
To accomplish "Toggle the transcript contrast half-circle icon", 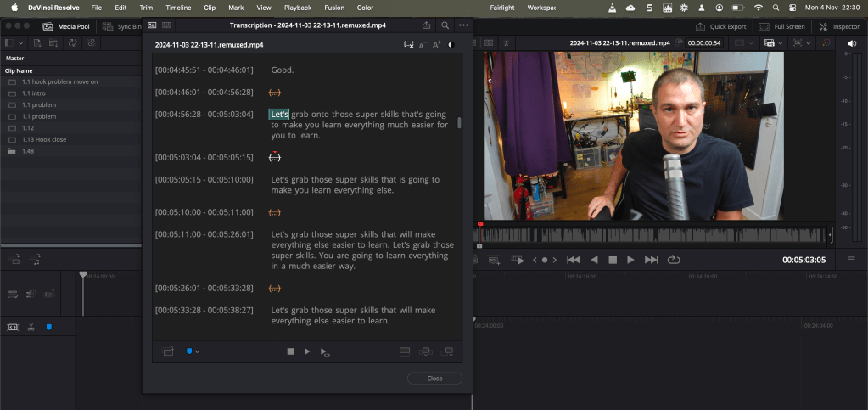I will pyautogui.click(x=451, y=45).
